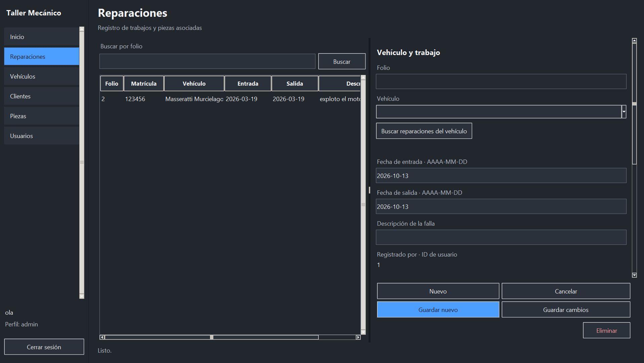Click the form panel scroll-up arrow

(x=634, y=41)
